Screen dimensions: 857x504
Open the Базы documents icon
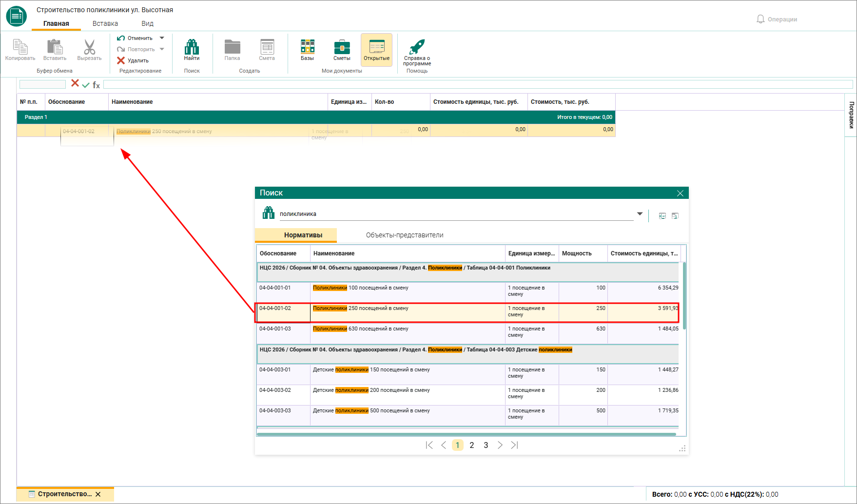(307, 47)
